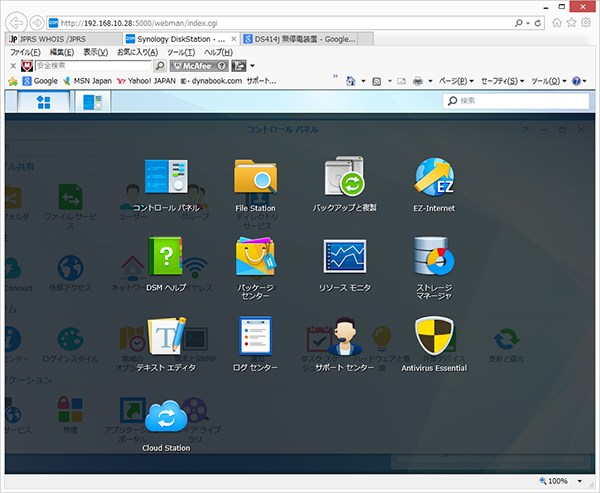Launch テキスト エディタ
The width and height of the screenshot is (600, 493).
point(166,336)
